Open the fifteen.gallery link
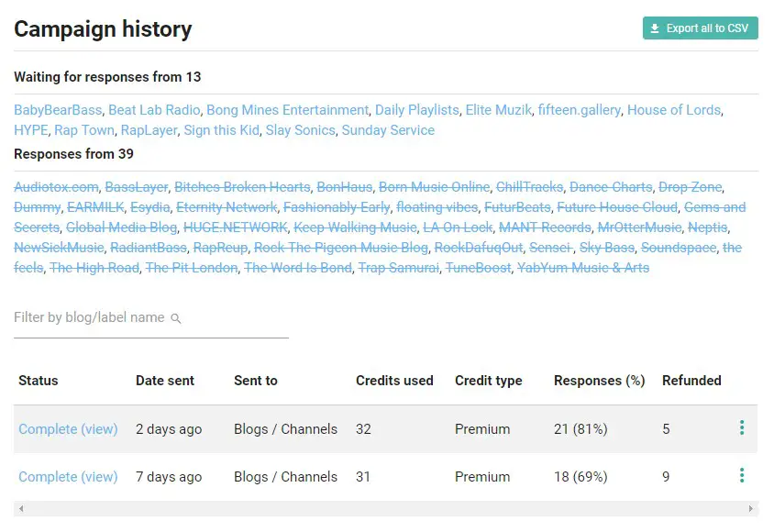 579,109
